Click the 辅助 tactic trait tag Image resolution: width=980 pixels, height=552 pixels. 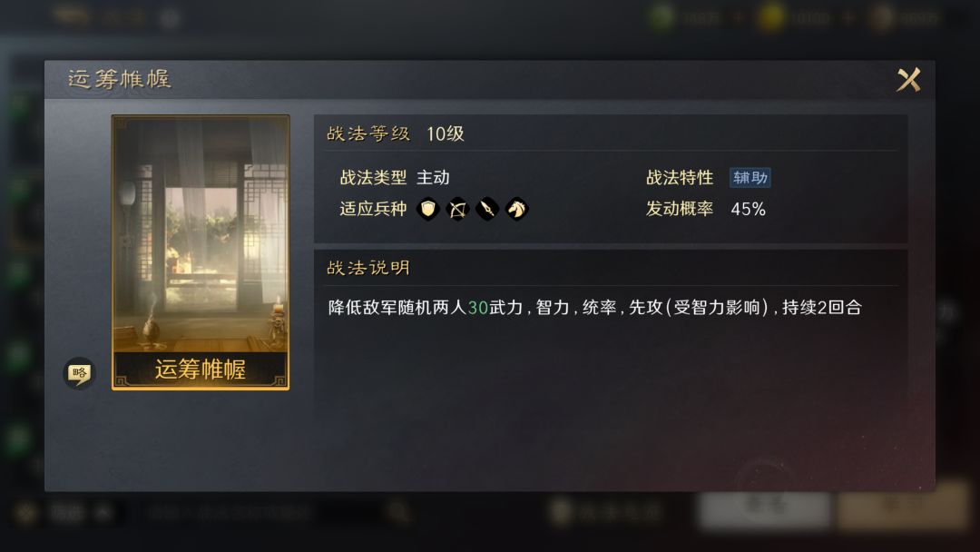750,178
